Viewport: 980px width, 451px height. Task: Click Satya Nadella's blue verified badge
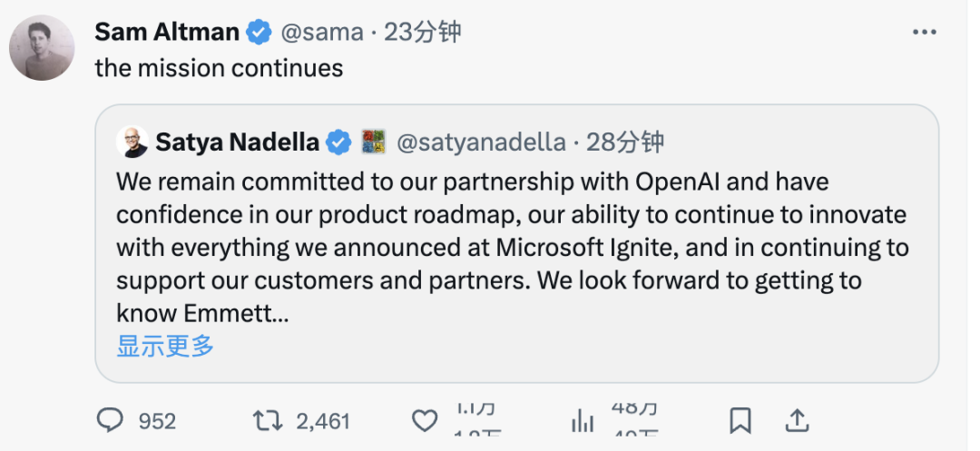click(x=339, y=142)
